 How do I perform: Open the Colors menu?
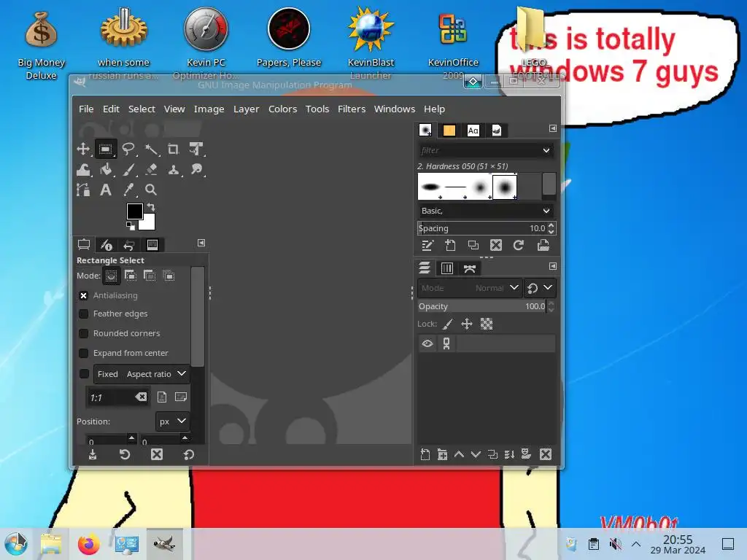click(282, 109)
